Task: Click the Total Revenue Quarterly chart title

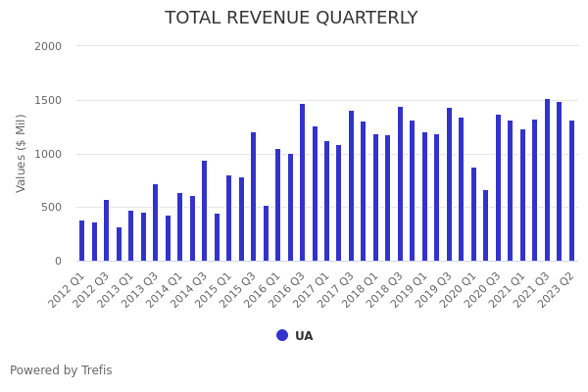Action: 291,18
